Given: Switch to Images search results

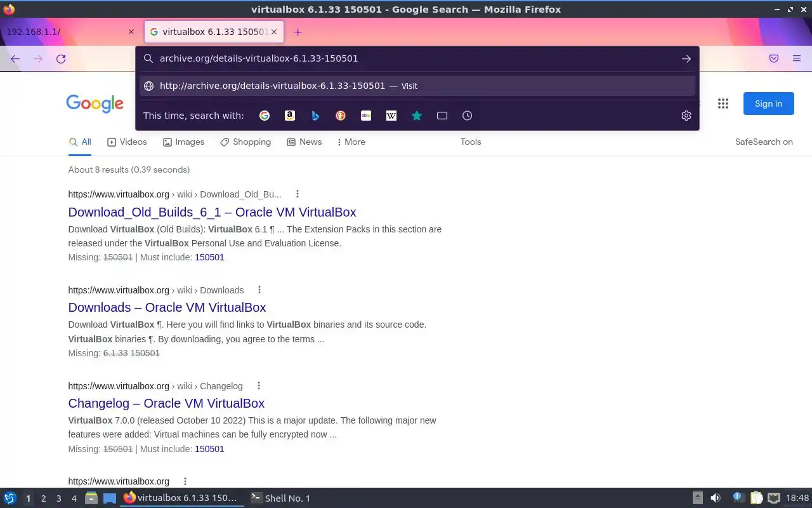Looking at the screenshot, I should (183, 142).
